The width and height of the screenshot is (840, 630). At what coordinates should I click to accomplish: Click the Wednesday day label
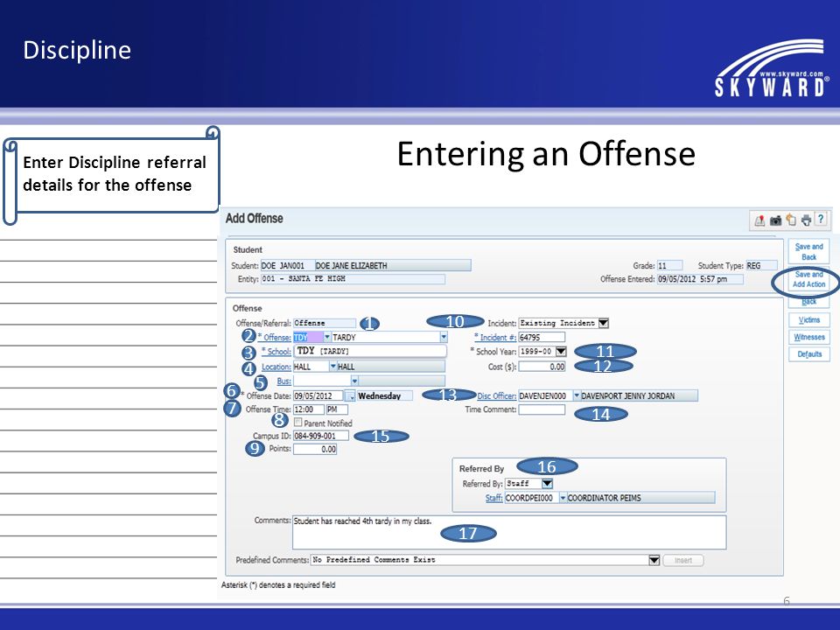(385, 395)
